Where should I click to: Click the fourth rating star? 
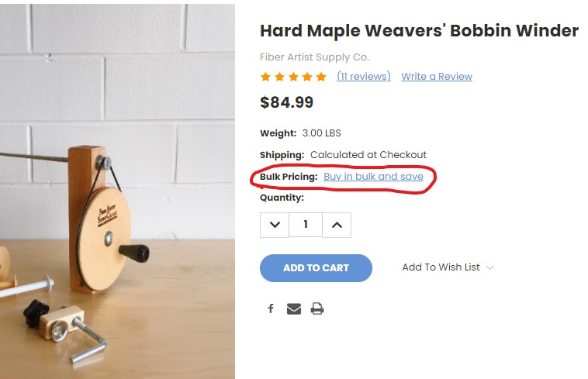coord(307,77)
